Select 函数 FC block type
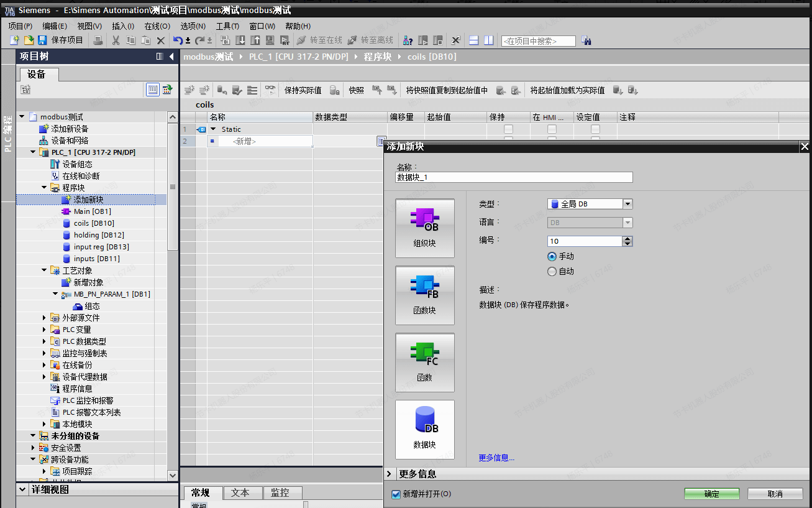 click(425, 362)
